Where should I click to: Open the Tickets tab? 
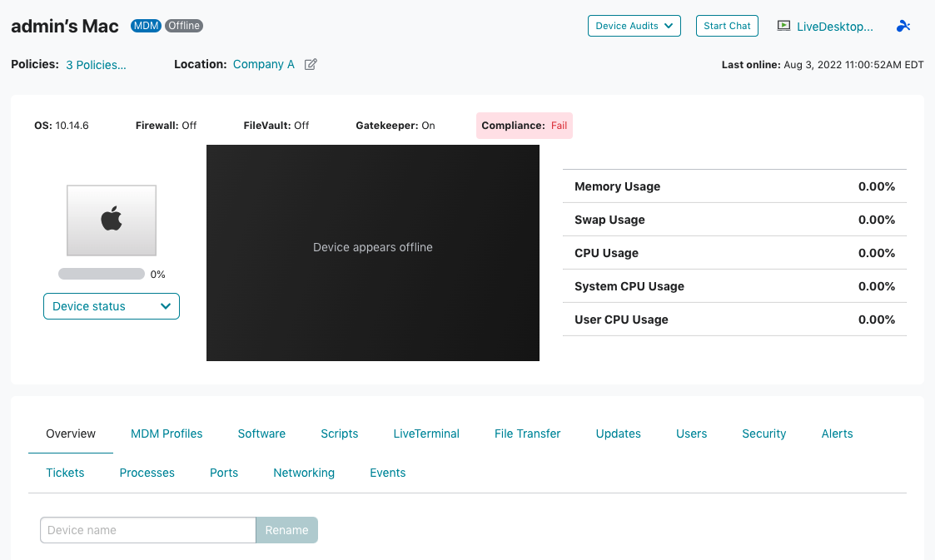(65, 473)
